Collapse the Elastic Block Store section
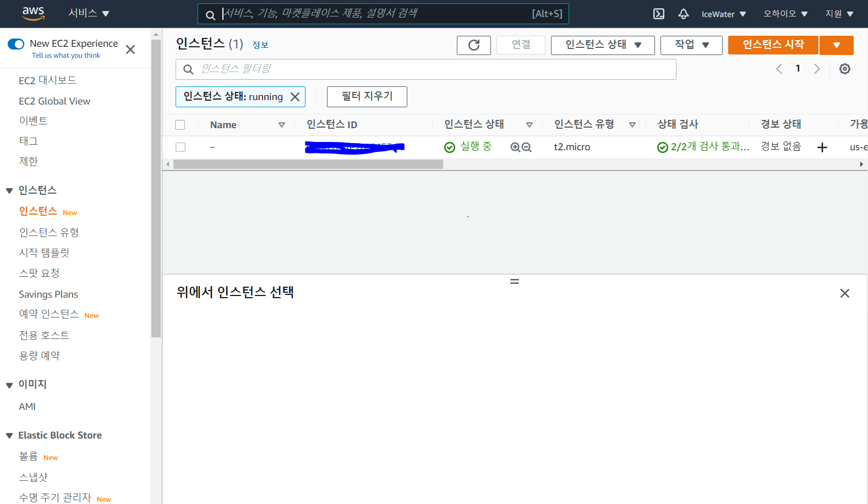The image size is (868, 504). point(9,436)
